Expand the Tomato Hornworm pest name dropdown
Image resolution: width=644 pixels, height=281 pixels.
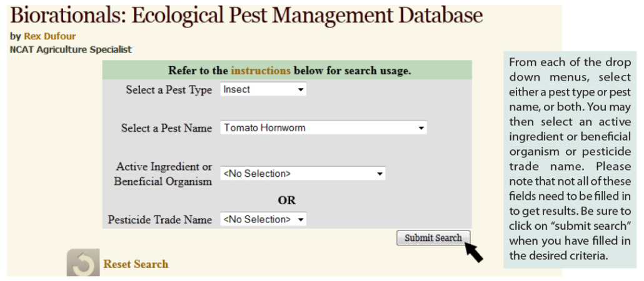[x=323, y=128]
